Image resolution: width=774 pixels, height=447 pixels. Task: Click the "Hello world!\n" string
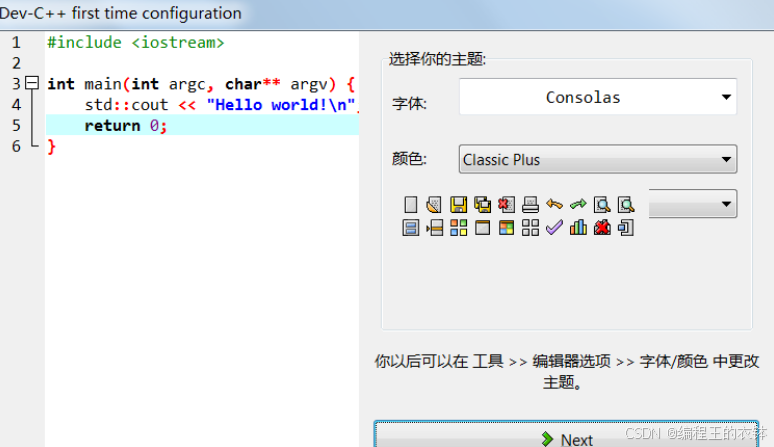[x=281, y=105]
